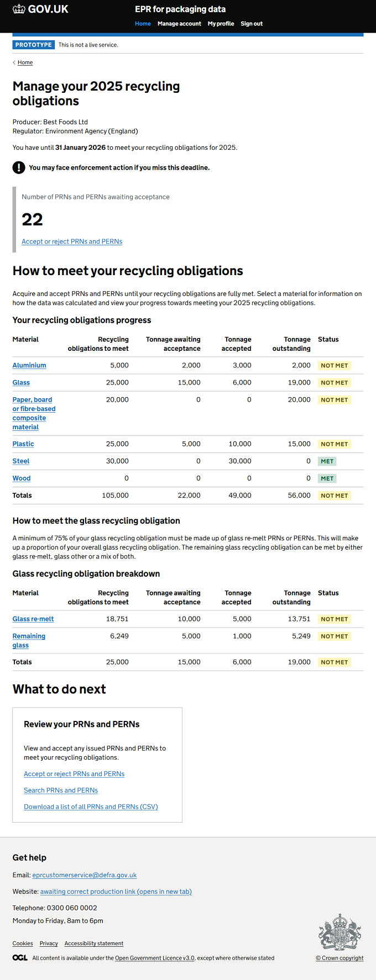View Aluminium material details
376x980 pixels.
[x=29, y=365]
